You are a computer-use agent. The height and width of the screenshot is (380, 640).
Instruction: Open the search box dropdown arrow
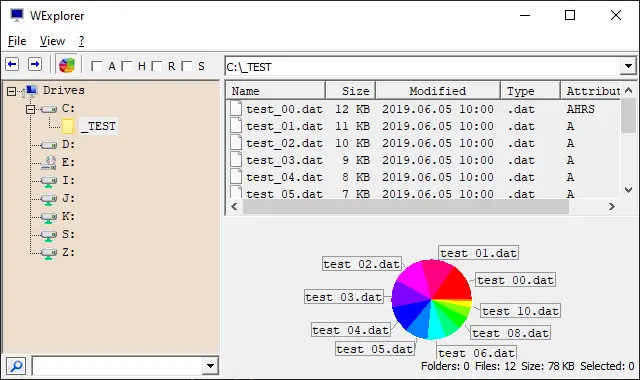point(210,366)
